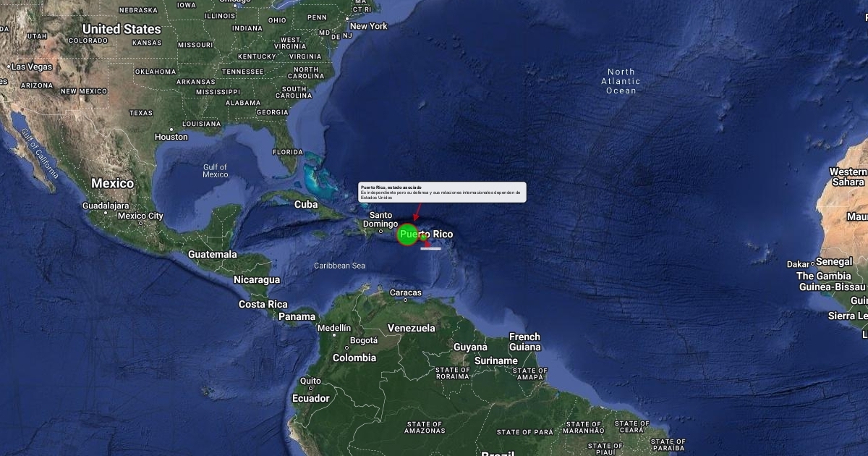Screen dimensions: 868x456
Task: Click the Cuba label on map
Action: [306, 204]
